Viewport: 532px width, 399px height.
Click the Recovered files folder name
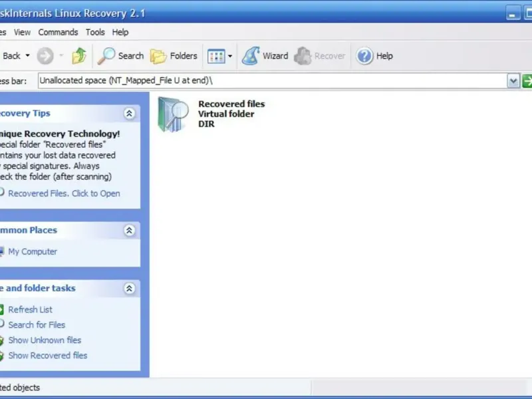(x=231, y=104)
